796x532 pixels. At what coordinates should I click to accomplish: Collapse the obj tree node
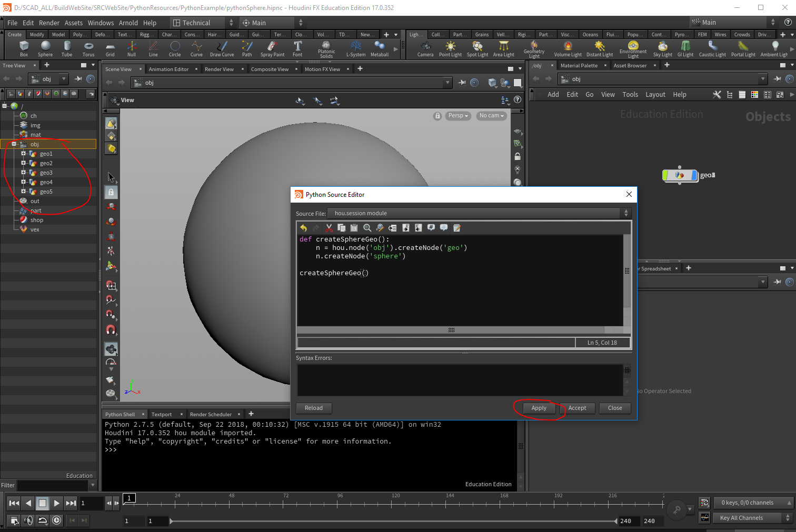(x=14, y=144)
